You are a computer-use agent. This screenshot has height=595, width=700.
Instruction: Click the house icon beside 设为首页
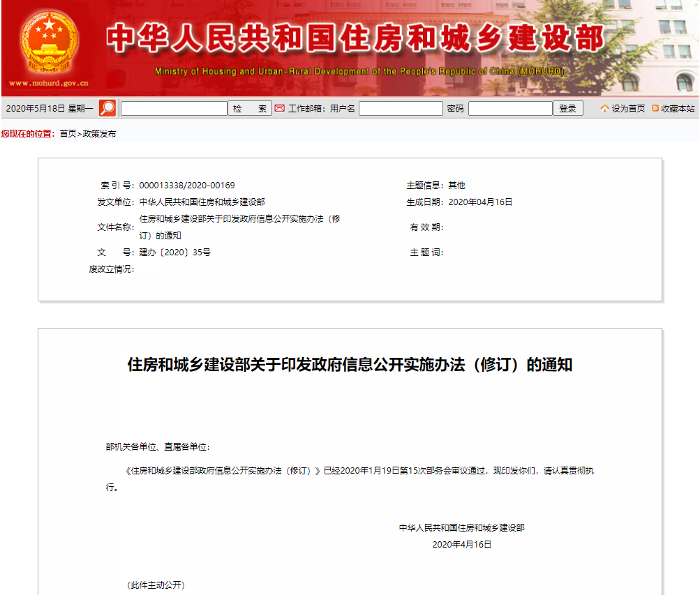pyautogui.click(x=604, y=108)
